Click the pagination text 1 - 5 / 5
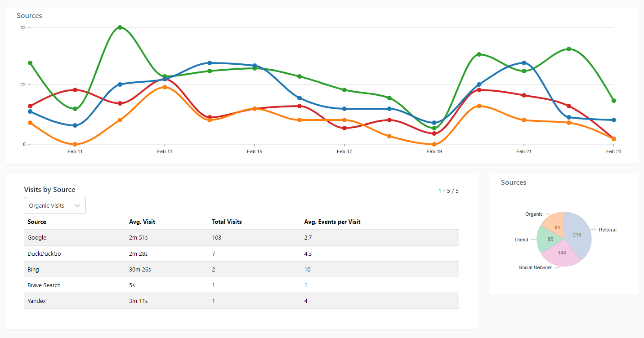Screen dimensions: 644x338 (x=448, y=191)
